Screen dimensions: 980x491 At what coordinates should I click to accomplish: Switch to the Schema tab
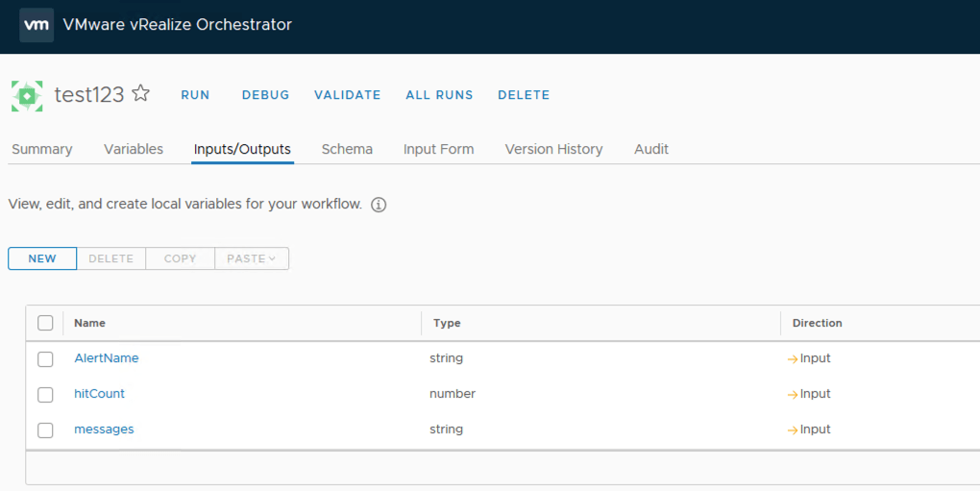tap(347, 149)
